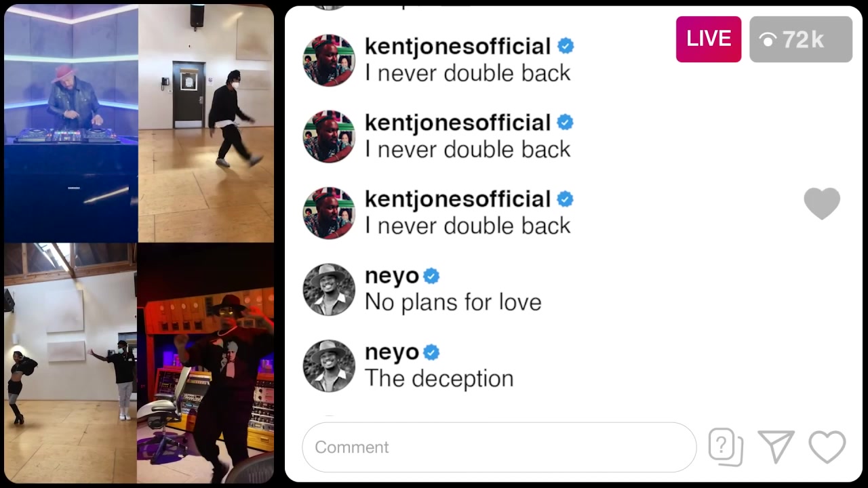Click the 72k viewer count indicator
Viewport: 868px width, 488px height.
[801, 39]
